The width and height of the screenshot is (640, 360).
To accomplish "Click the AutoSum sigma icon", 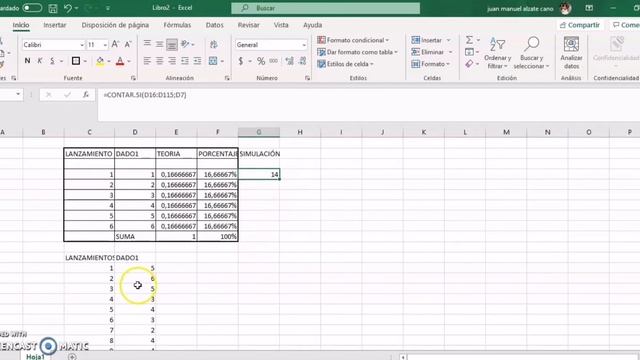I will (x=469, y=40).
